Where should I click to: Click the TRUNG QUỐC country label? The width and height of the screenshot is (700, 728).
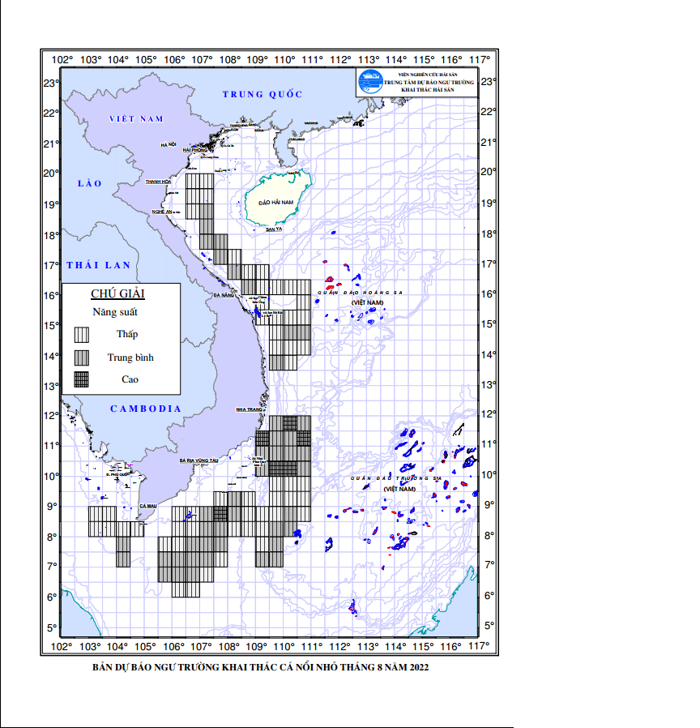[x=262, y=94]
